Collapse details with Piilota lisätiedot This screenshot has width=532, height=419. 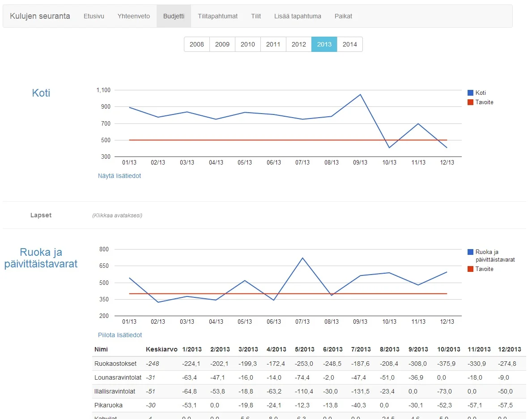click(120, 335)
